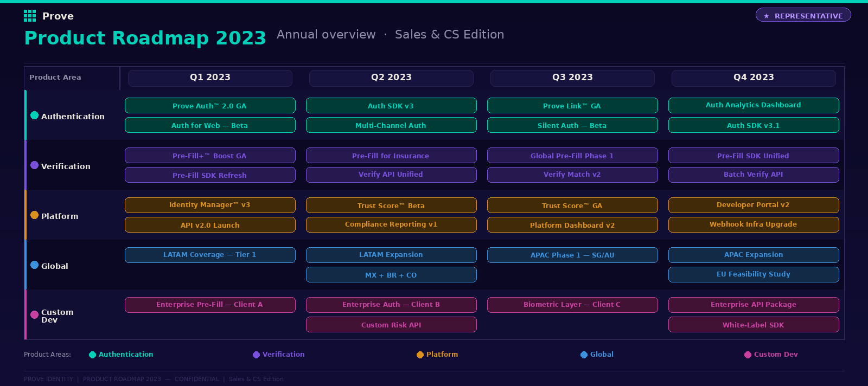
Task: Click the White-Label SDK item
Action: pyautogui.click(x=754, y=325)
